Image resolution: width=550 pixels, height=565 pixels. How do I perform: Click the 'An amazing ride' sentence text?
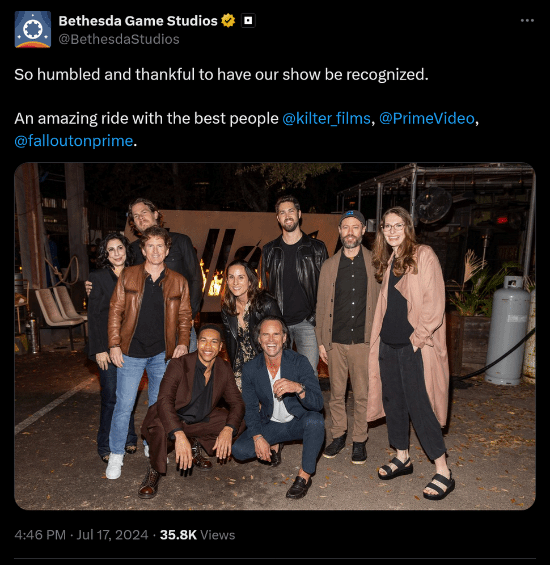click(x=146, y=119)
